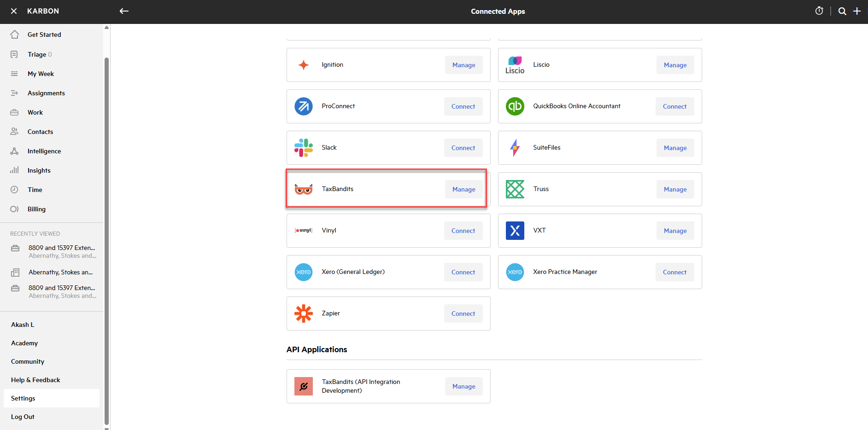Connect the Vinyl app

[463, 231]
